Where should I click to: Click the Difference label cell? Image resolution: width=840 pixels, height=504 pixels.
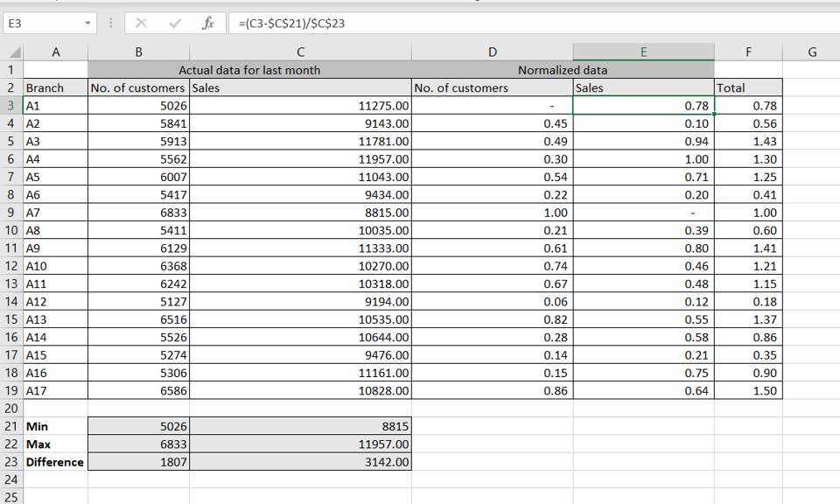[x=55, y=462]
